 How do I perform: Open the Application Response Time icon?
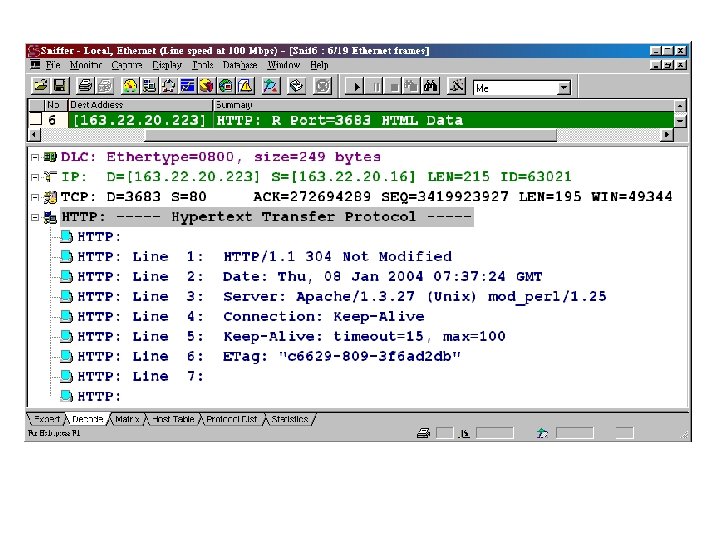[x=188, y=86]
